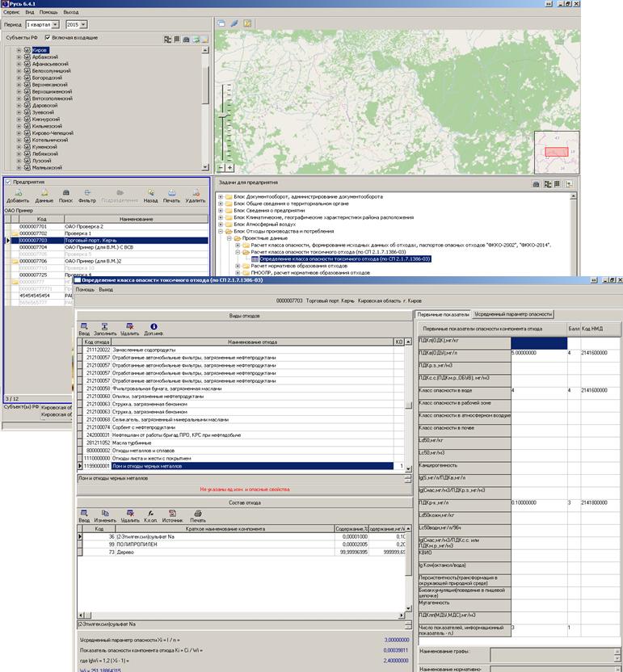Uncheck the Предприятия checkbox
623x672 pixels.
click(x=8, y=182)
